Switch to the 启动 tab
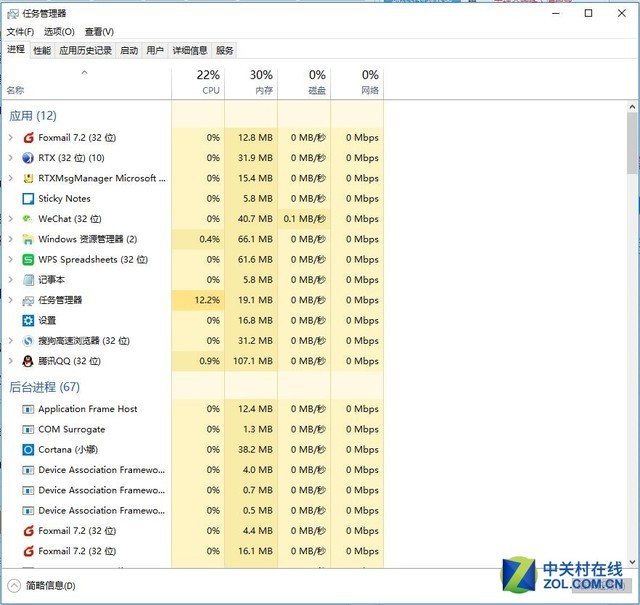Image resolution: width=640 pixels, height=605 pixels. 129,50
